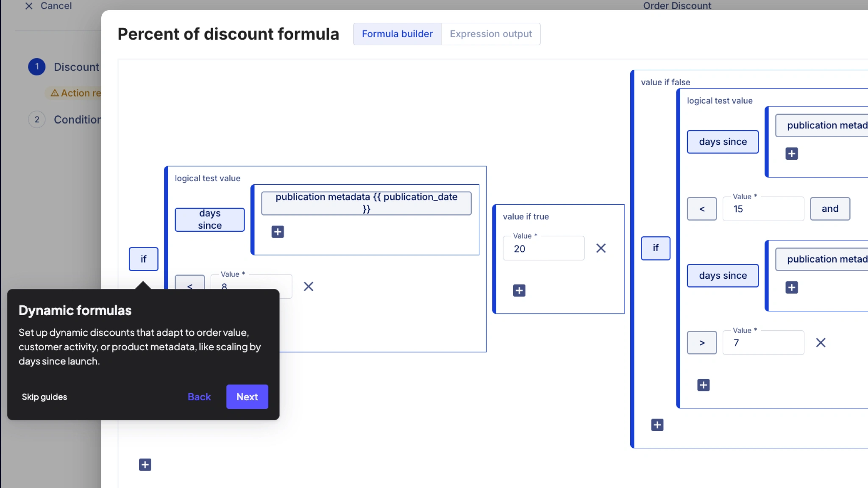Click bottom-left plus icon under formula canvas
The width and height of the screenshot is (868, 488).
pos(145,465)
